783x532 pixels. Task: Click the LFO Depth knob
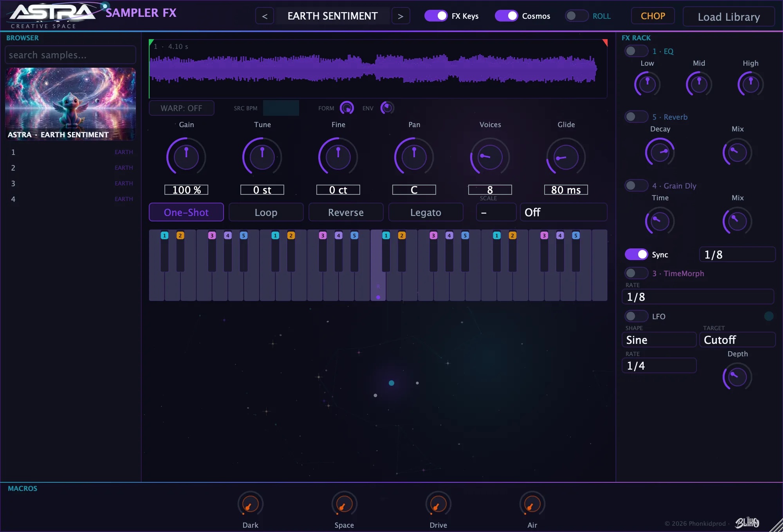point(737,377)
